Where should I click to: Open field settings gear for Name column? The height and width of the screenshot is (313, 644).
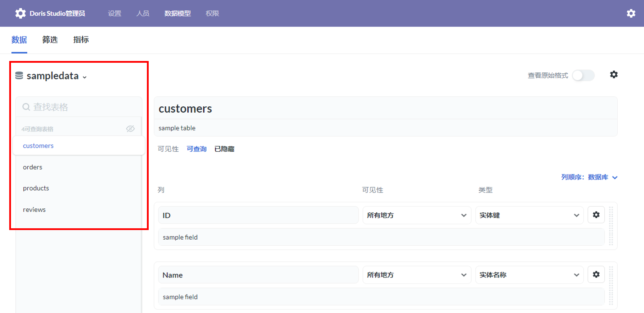(x=596, y=274)
